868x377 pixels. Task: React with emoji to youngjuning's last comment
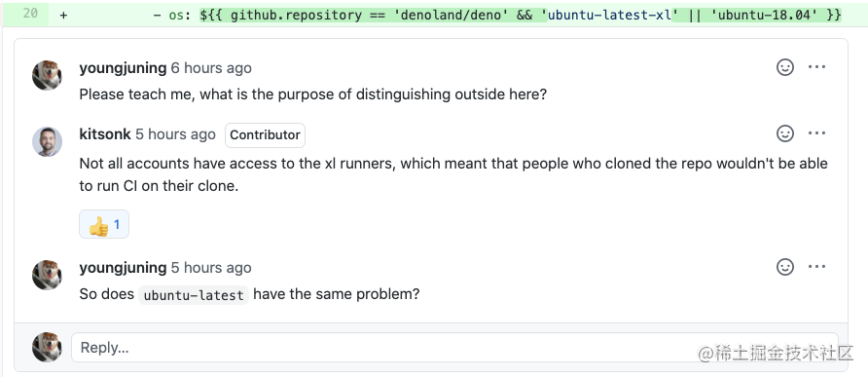pyautogui.click(x=785, y=267)
